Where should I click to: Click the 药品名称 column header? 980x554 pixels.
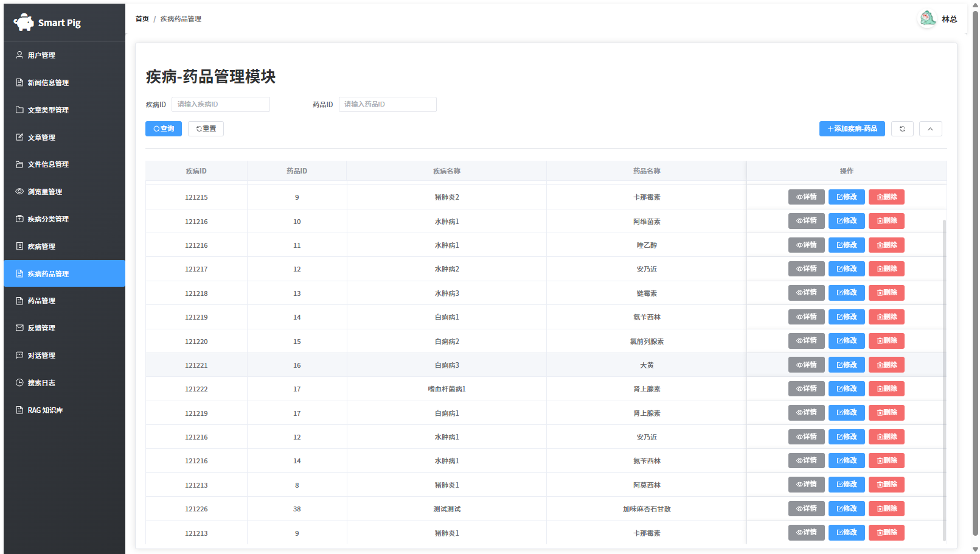[x=647, y=171]
